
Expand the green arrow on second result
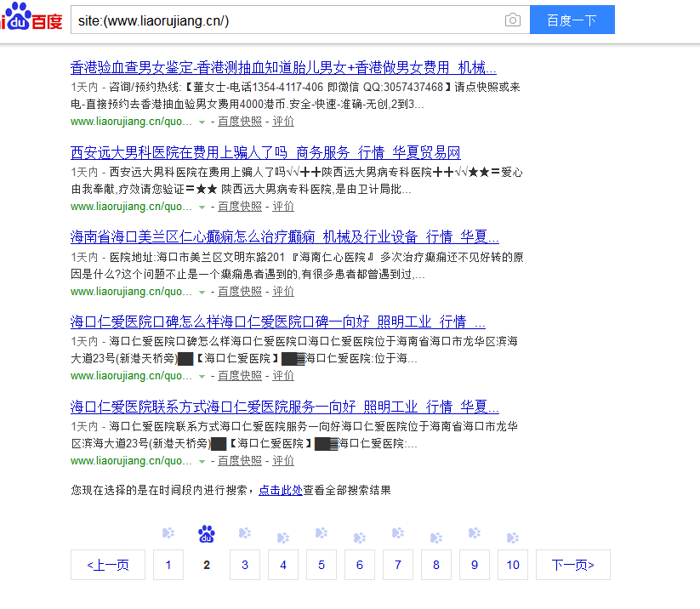click(x=202, y=207)
